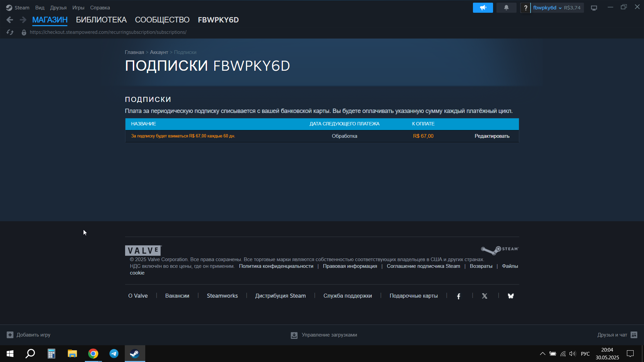The width and height of the screenshot is (644, 362).
Task: Click the subscription row R$ 67,00 description
Action: coord(183,136)
